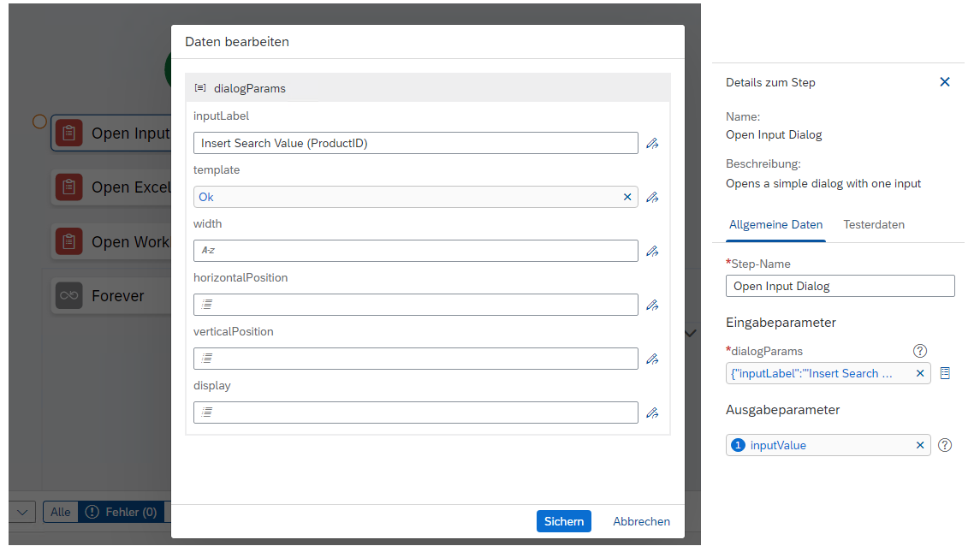Click the inputValue output parameter field

pyautogui.click(x=829, y=445)
